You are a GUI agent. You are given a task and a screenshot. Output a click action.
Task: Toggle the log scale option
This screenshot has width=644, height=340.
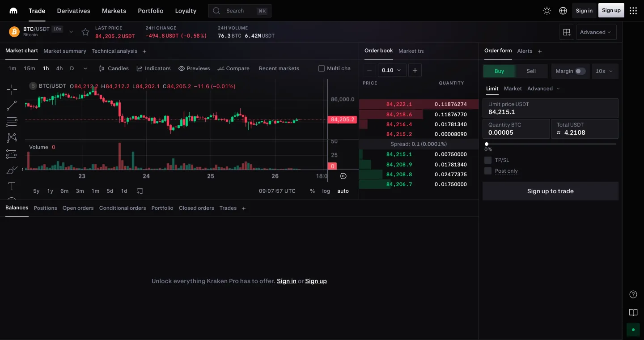point(326,191)
